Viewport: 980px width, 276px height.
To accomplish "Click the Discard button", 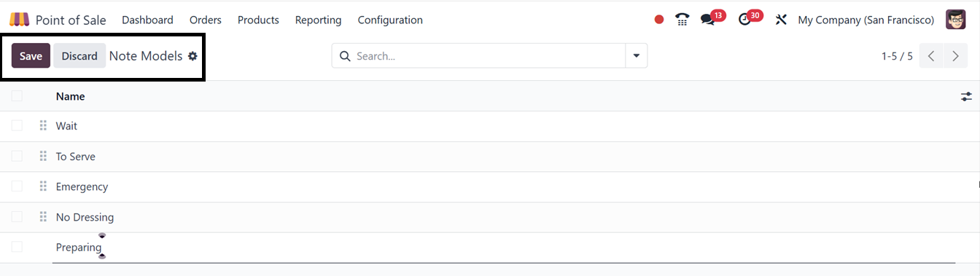I will 79,56.
